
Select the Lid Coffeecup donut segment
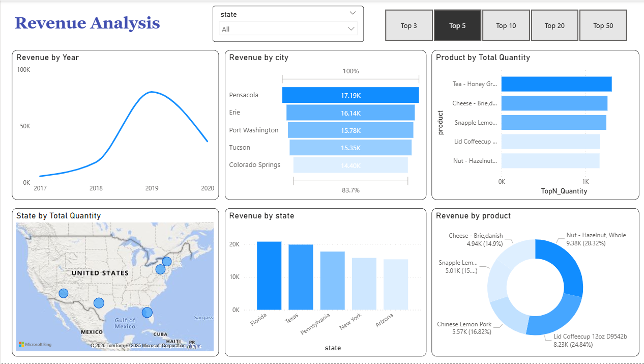550,317
